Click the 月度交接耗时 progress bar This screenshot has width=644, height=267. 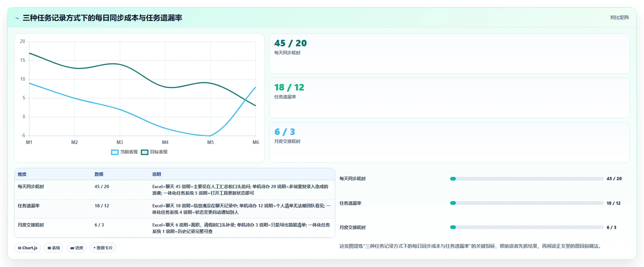click(527, 227)
